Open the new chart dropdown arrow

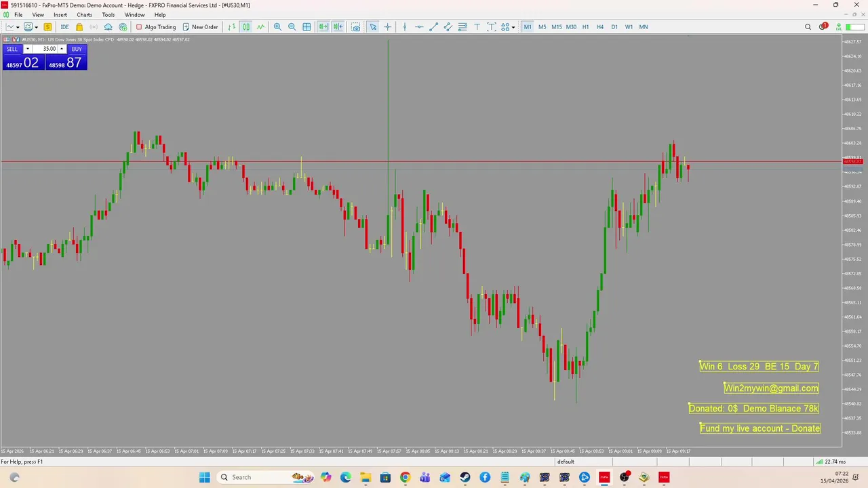(18, 27)
